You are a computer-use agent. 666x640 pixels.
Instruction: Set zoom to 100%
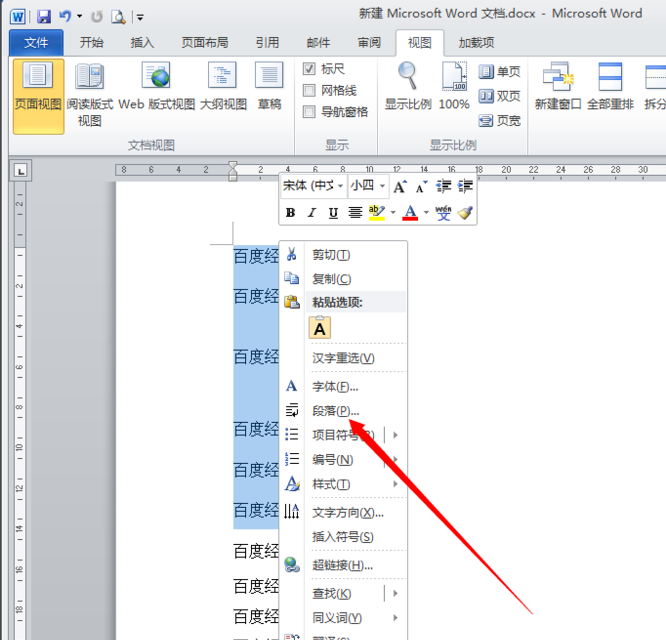(x=454, y=87)
